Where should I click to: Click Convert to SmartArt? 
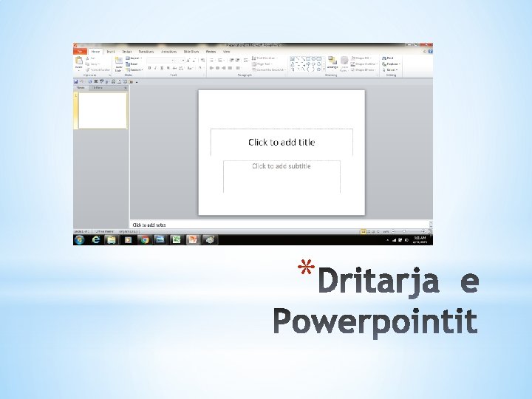270,70
